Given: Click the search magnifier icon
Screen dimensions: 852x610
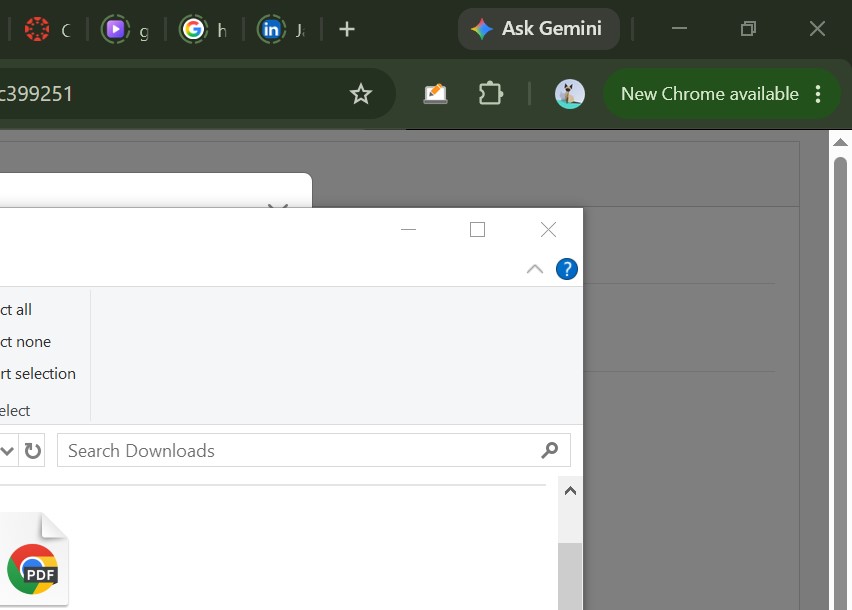Looking at the screenshot, I should (x=549, y=450).
